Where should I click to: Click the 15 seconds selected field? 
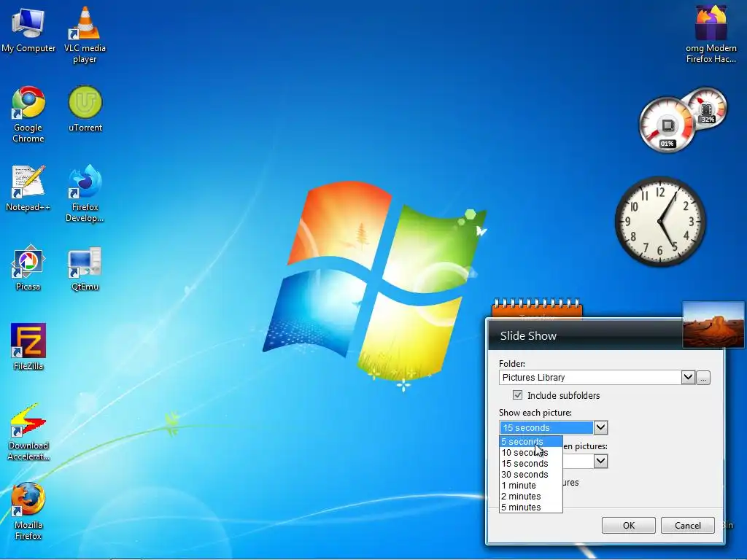546,427
